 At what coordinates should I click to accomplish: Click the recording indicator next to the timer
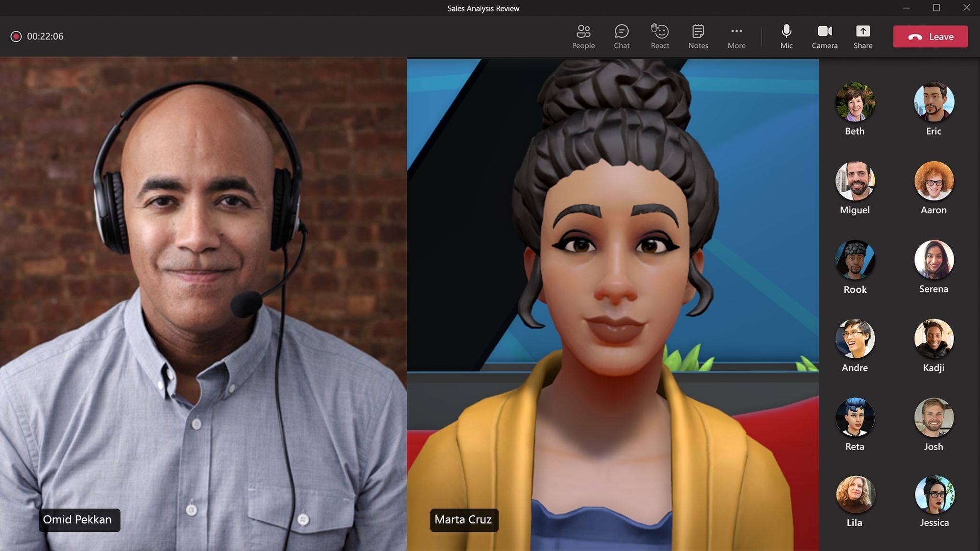[x=17, y=36]
